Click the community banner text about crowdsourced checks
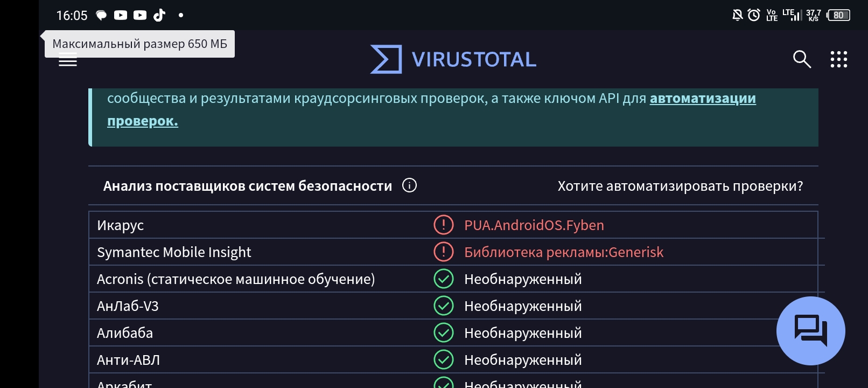 376,99
